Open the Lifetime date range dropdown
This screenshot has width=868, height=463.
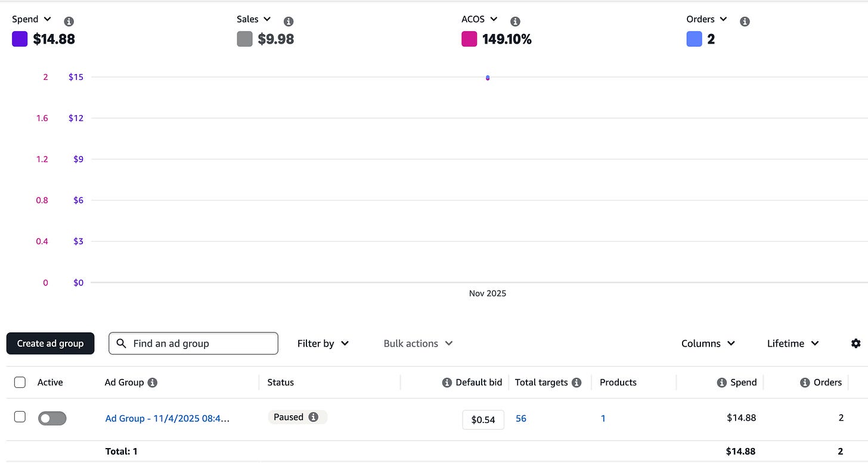793,344
